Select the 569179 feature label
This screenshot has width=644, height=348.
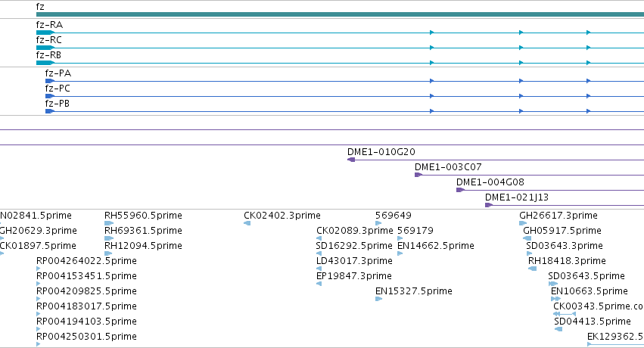point(415,231)
